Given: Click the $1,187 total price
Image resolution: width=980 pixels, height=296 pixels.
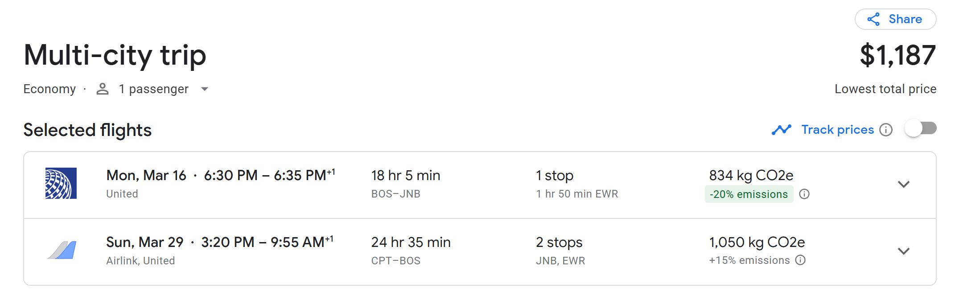Looking at the screenshot, I should point(897,55).
